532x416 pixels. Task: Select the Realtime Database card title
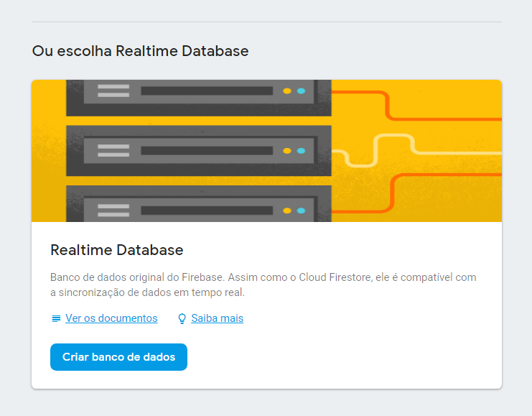point(117,250)
